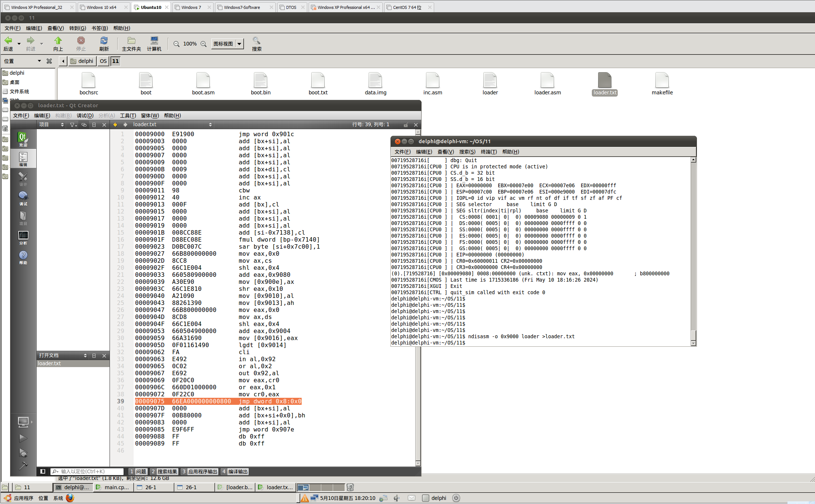
Task: Toggle the Issues output pane
Action: tap(138, 471)
